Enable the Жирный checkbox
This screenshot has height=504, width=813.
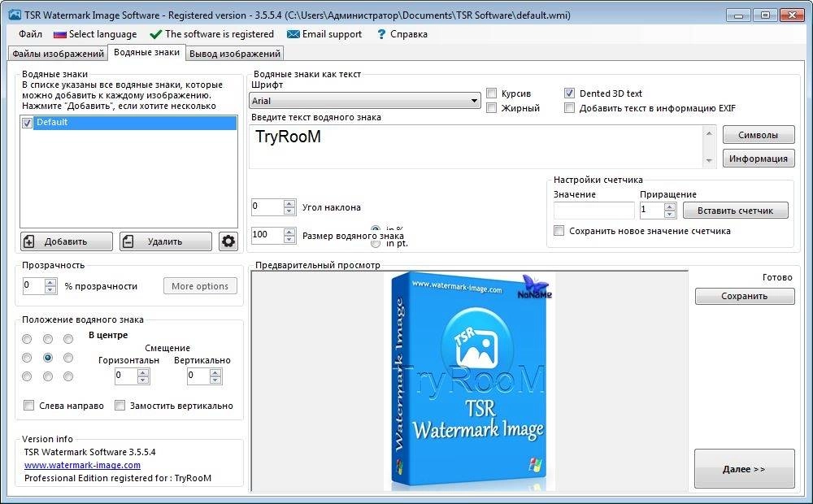click(x=492, y=108)
